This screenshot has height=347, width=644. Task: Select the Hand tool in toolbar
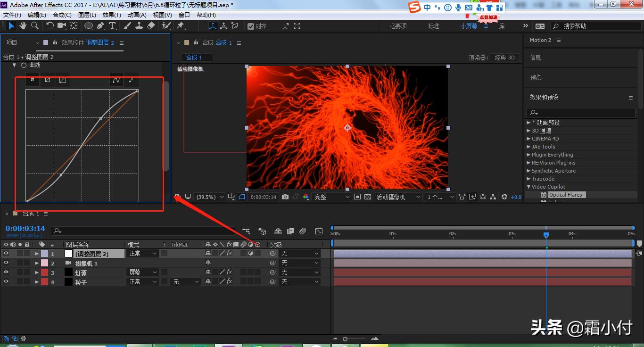coord(23,26)
